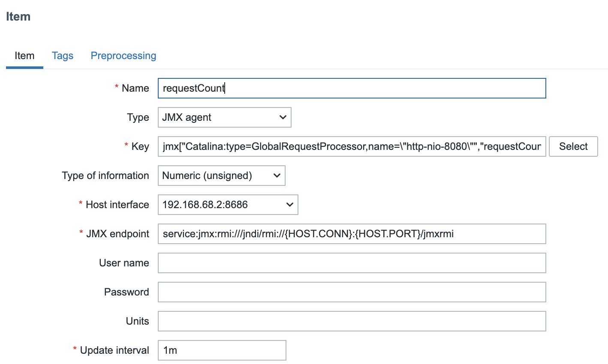Select the Item tab
The image size is (608, 364).
point(24,56)
